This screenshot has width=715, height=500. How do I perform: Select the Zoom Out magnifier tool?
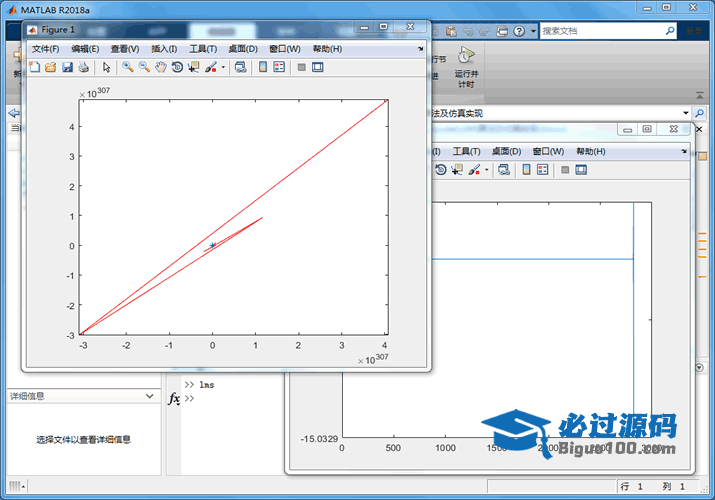pos(144,68)
